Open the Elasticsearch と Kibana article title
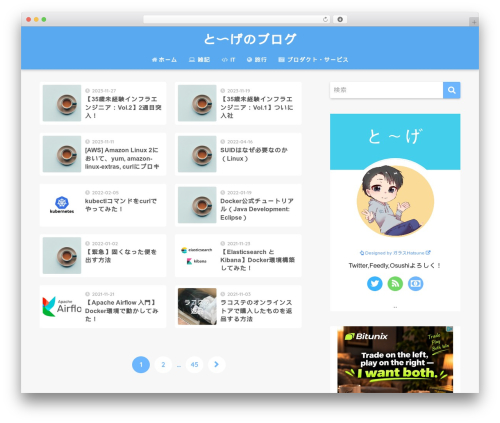 click(x=257, y=260)
